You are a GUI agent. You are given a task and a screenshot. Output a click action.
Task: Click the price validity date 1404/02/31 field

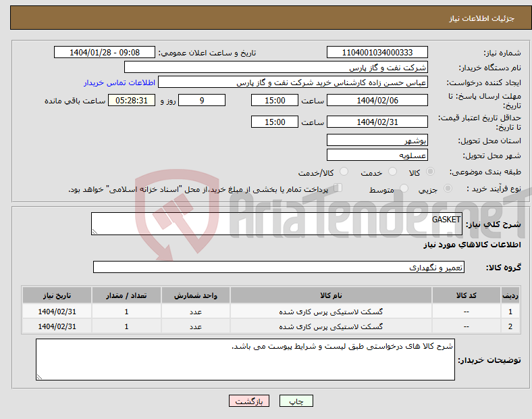click(x=377, y=122)
